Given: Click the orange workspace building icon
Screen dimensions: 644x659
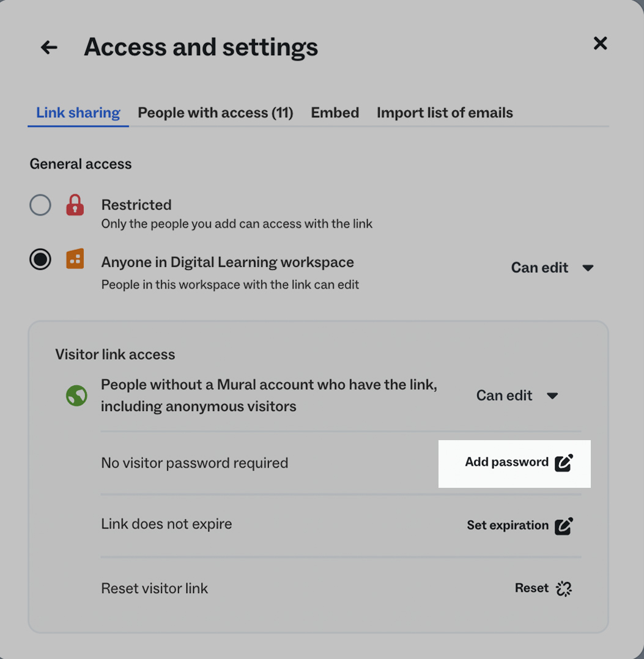Looking at the screenshot, I should pyautogui.click(x=75, y=259).
